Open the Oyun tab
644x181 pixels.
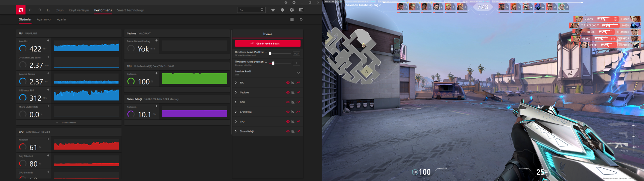click(59, 10)
